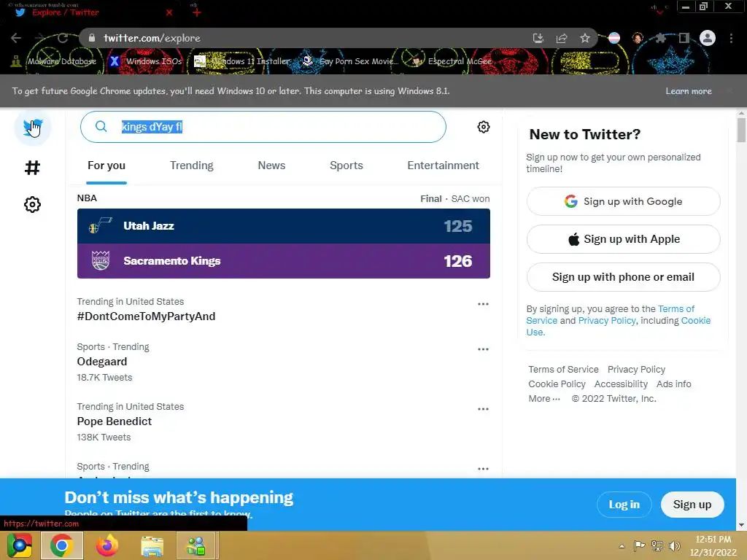Open the Windows 11 Installer bookmark
747x560 pixels.
tap(242, 61)
